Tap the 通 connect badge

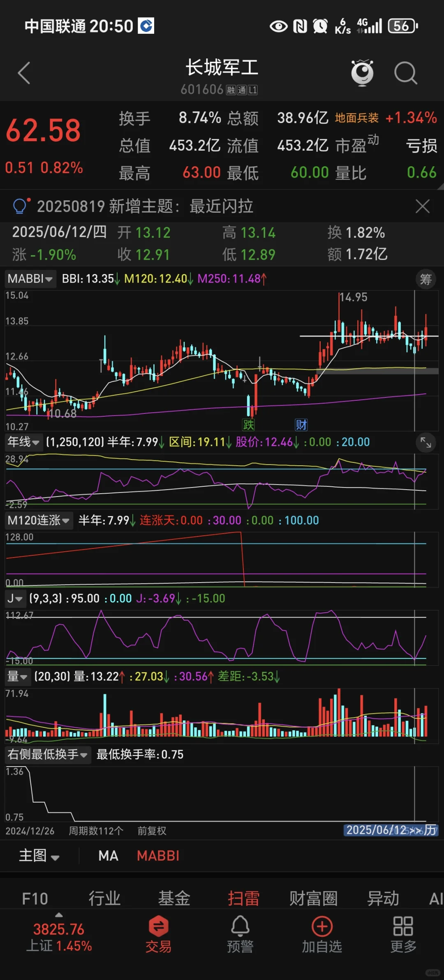point(242,90)
